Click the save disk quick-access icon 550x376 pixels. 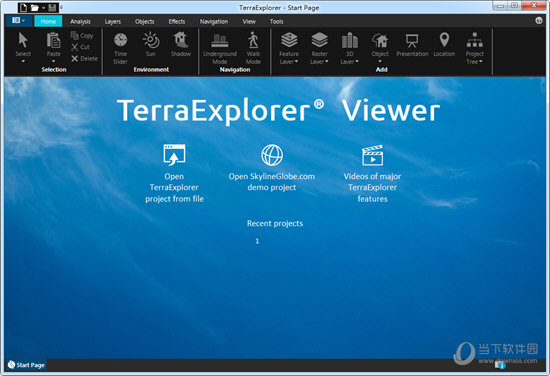point(52,7)
